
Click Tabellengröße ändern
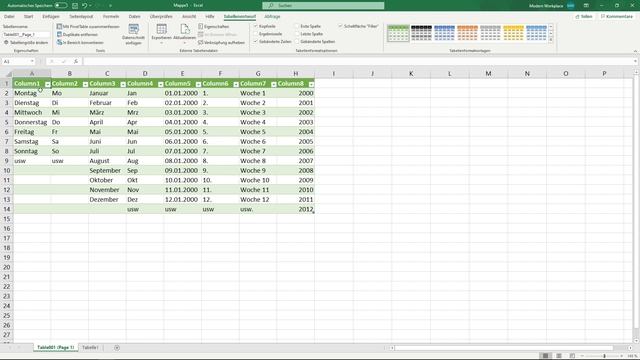pos(26,42)
